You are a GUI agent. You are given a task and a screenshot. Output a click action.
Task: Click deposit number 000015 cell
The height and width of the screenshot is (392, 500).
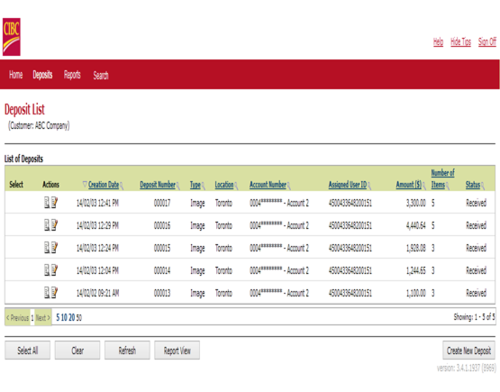[x=162, y=248]
